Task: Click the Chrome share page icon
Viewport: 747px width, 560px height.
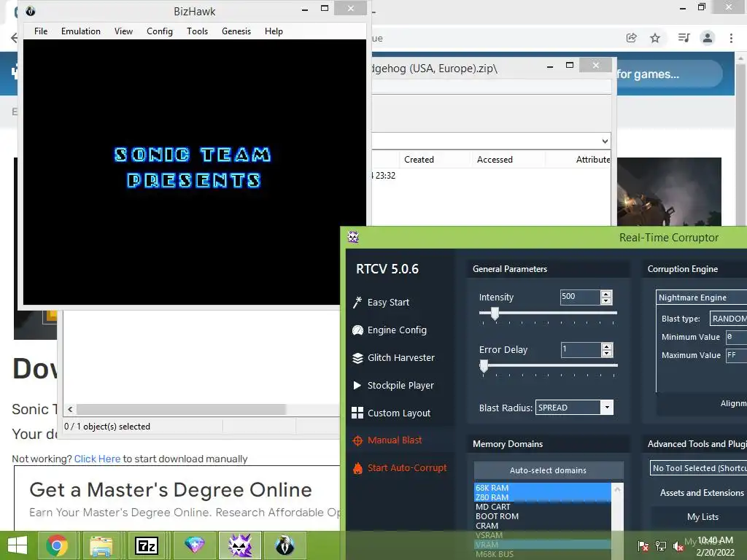Action: [x=631, y=38]
